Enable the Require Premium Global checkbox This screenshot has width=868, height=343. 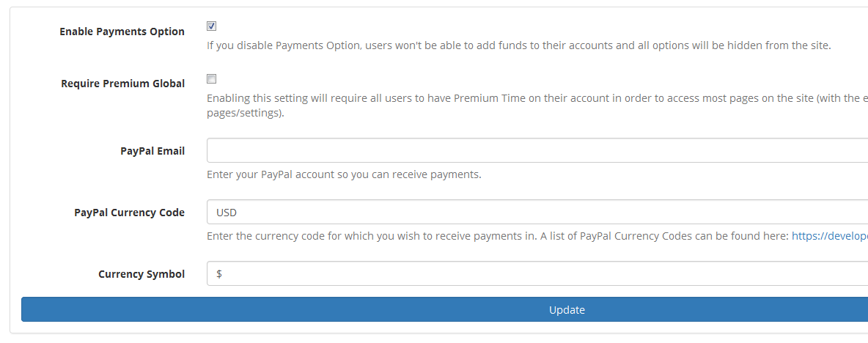point(211,78)
